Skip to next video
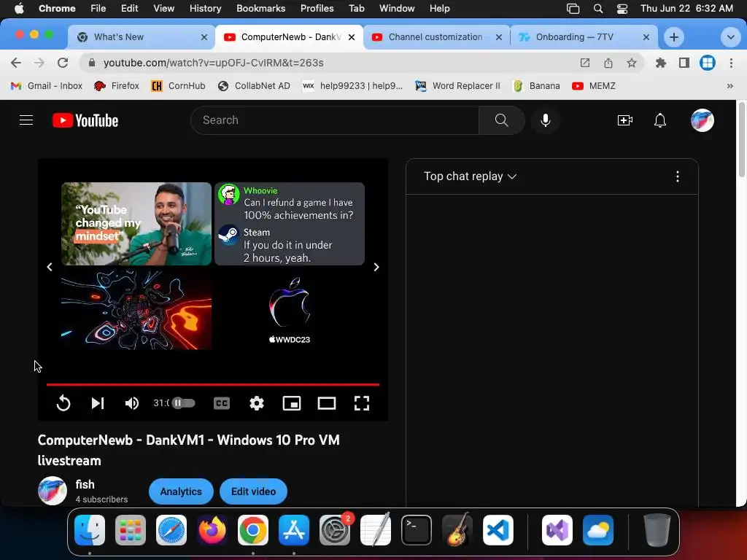The height and width of the screenshot is (560, 747). point(98,403)
